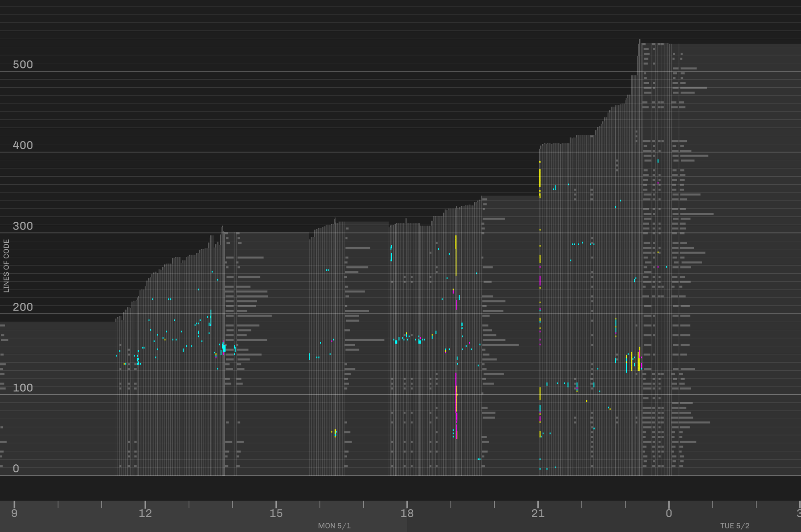Click the cyan vertical mark near line 200 before hour 15
This screenshot has height=532, width=801.
[x=211, y=317]
